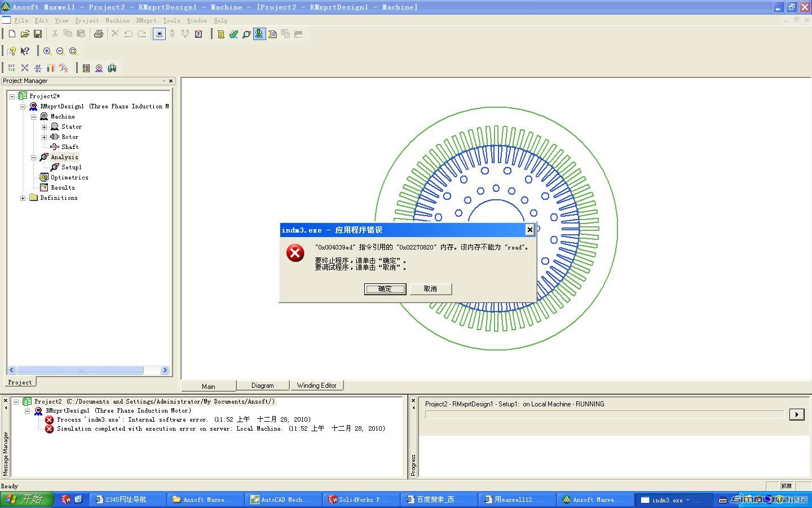Click the Print icon in toolbar
The height and width of the screenshot is (508, 812).
99,34
